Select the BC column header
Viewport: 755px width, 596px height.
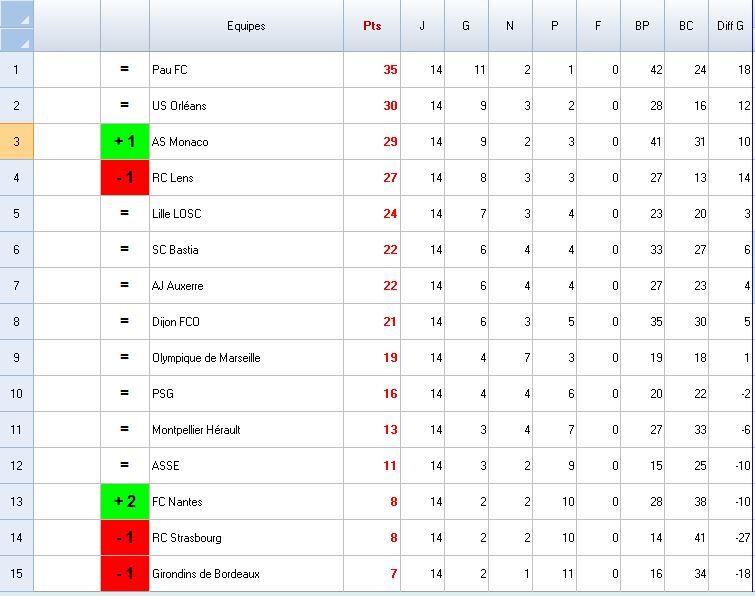(686, 26)
